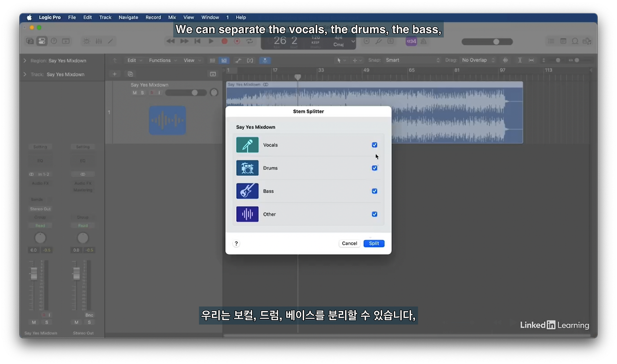
Task: Open the Mix menu
Action: tap(172, 17)
